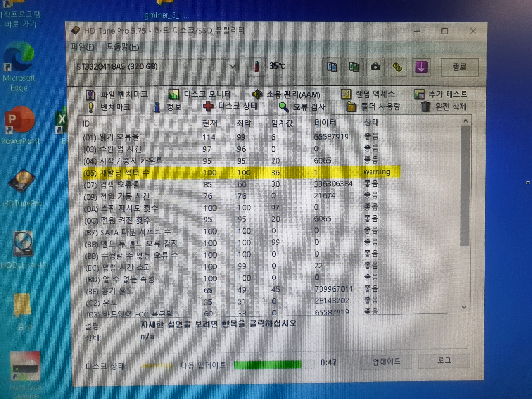Click the yellow warning status cell
Screen dimensions: 532x399
pyautogui.click(x=377, y=172)
